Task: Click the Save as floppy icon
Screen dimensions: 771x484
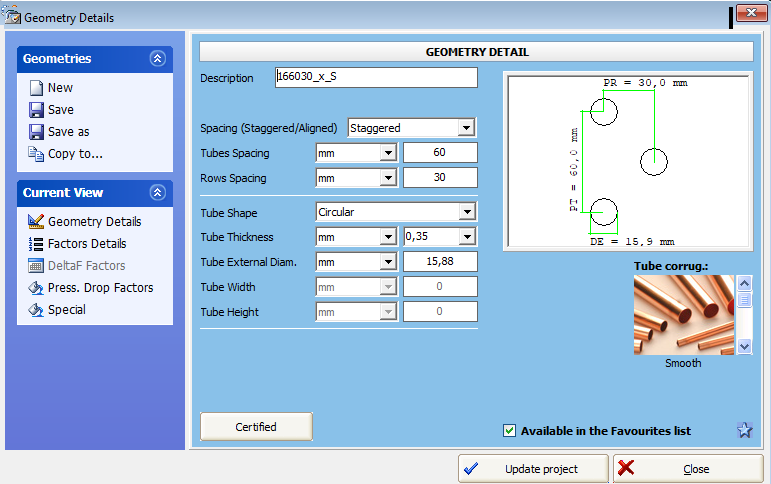Action: (36, 132)
